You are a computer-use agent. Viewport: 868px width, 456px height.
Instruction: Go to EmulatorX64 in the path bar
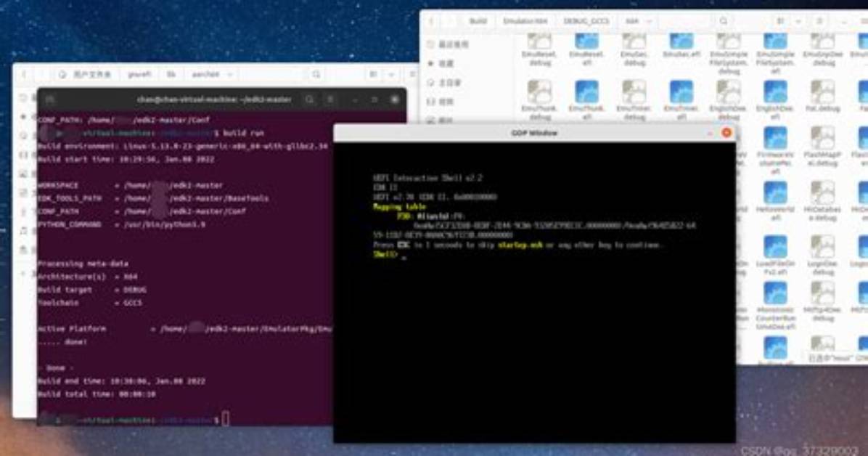coord(525,21)
